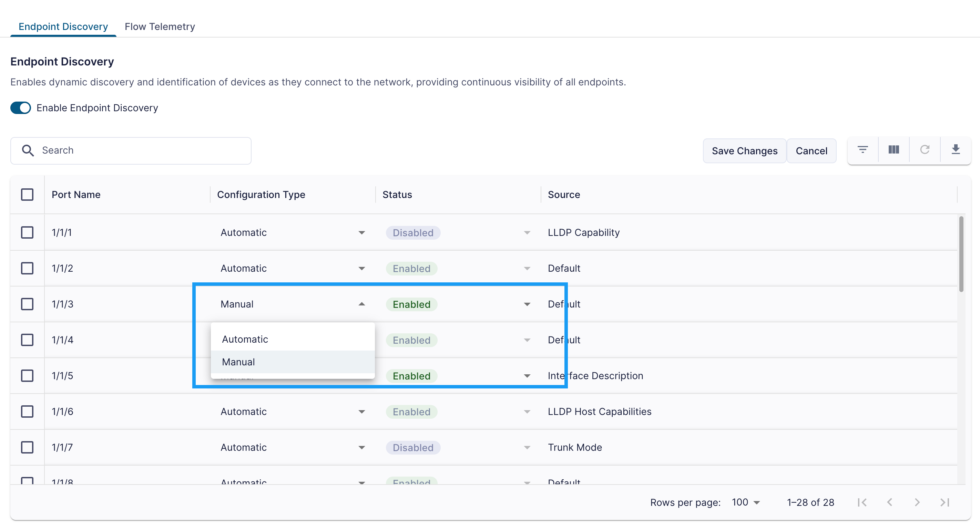Check the box for port 1/1/6
This screenshot has width=980, height=531.
[x=27, y=412]
